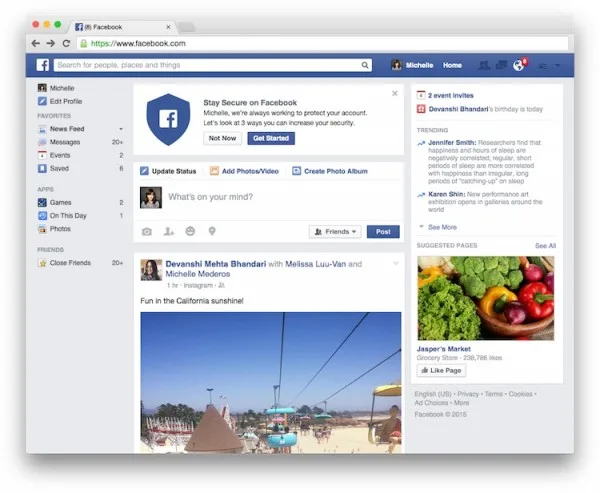Select the Update Status tab
Image resolution: width=600 pixels, height=493 pixels.
[x=168, y=171]
